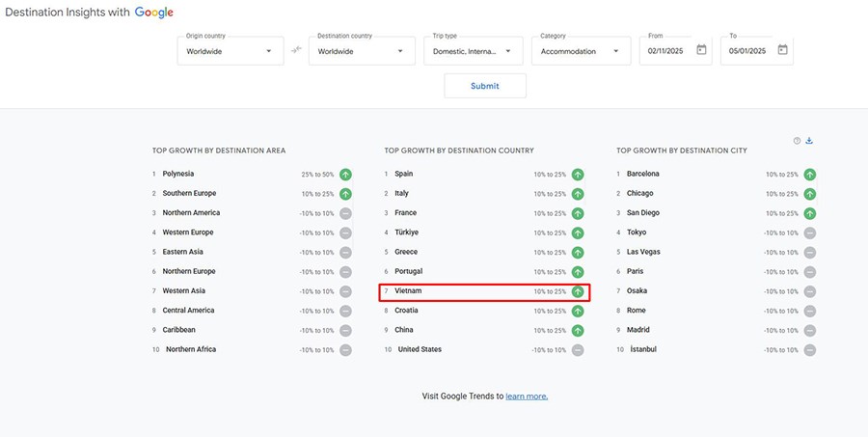Image resolution: width=868 pixels, height=437 pixels.
Task: Open the help question mark icon
Action: tap(797, 141)
